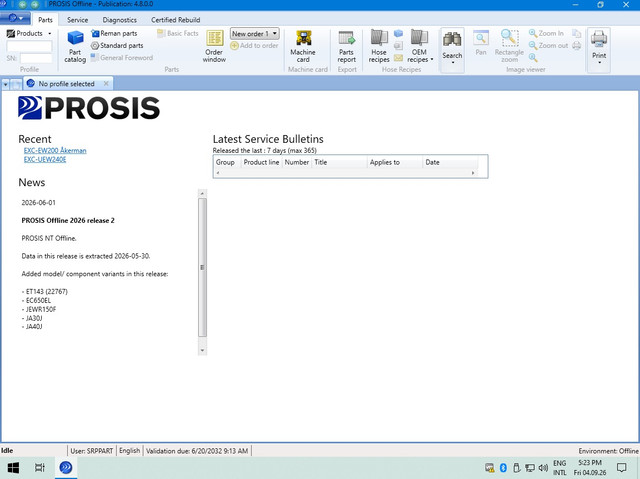This screenshot has height=479, width=640.
Task: Open the PROSIS application menu button
Action: pyautogui.click(x=15, y=18)
